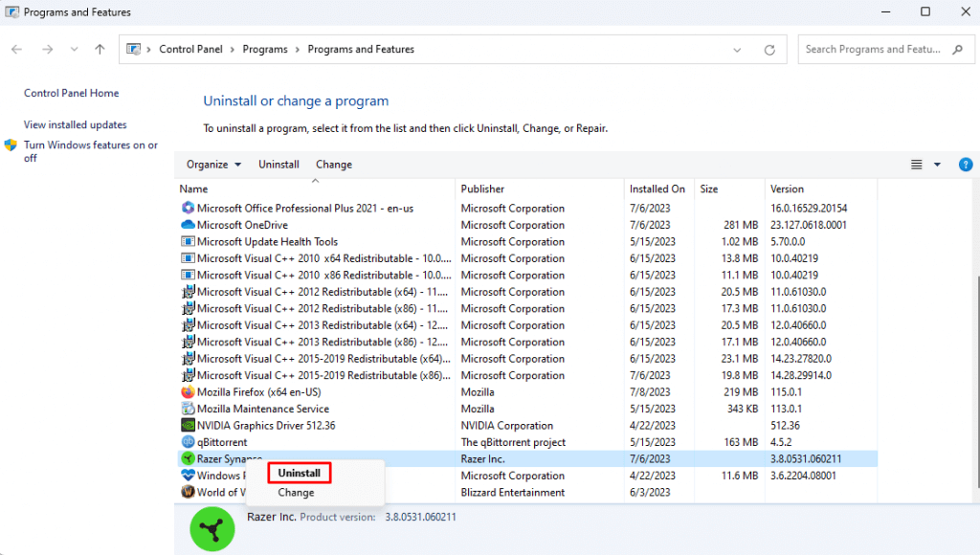
Task: Open Turn Windows features on or off
Action: (91, 151)
